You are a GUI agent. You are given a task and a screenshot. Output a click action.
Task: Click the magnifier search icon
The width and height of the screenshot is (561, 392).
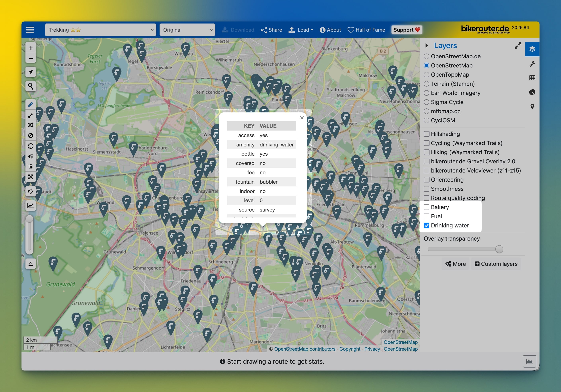(x=31, y=86)
